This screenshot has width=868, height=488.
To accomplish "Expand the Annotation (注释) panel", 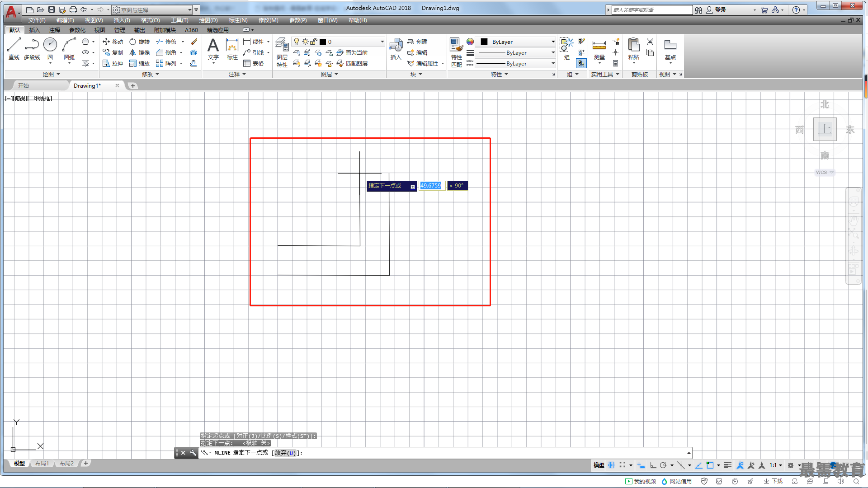I will [x=237, y=74].
